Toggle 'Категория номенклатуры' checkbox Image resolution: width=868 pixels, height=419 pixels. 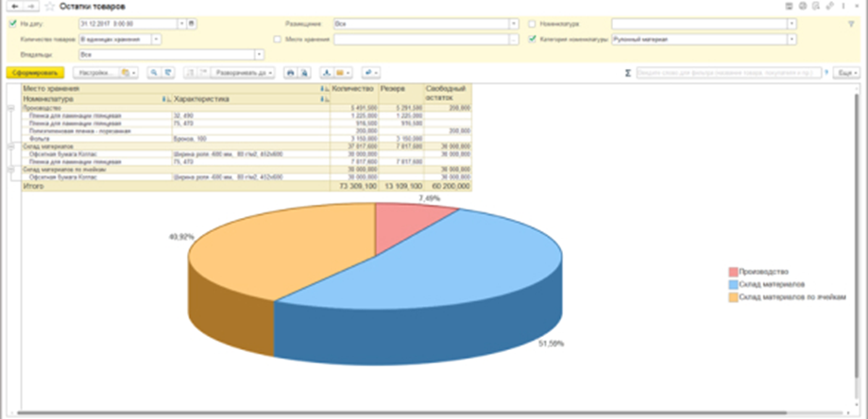pyautogui.click(x=533, y=40)
